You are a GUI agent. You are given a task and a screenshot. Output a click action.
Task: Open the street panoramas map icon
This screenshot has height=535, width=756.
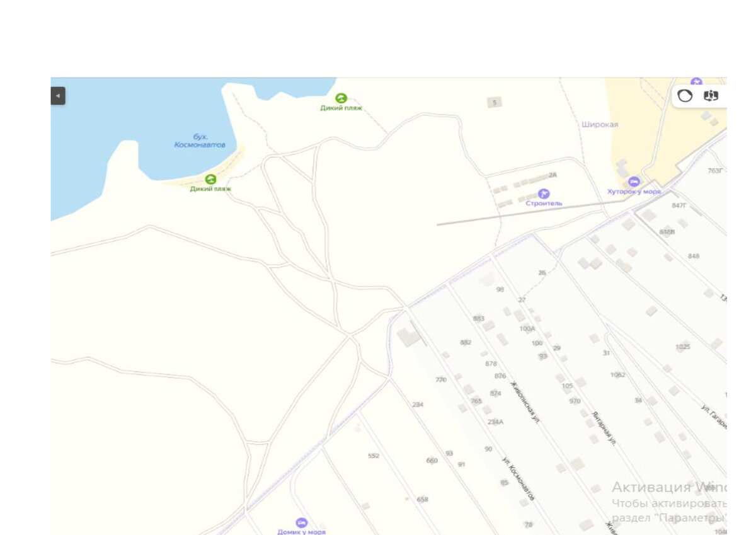711,96
